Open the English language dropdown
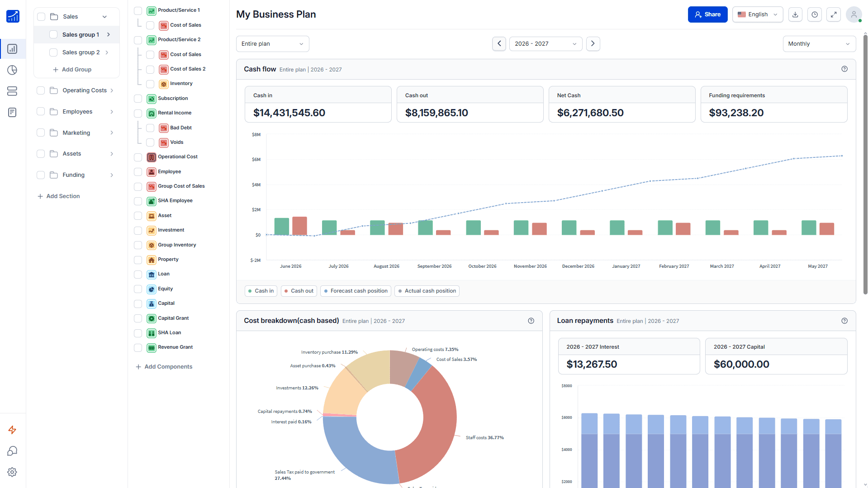 tap(758, 14)
